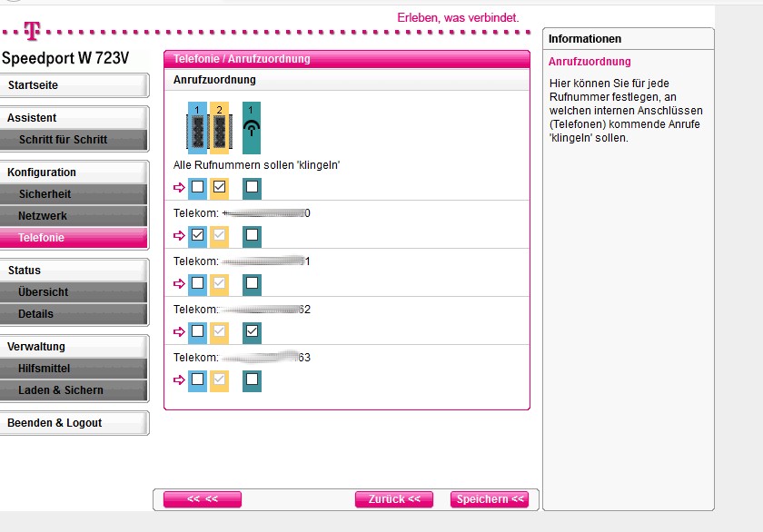Click the Telekom T logo

coord(32,31)
